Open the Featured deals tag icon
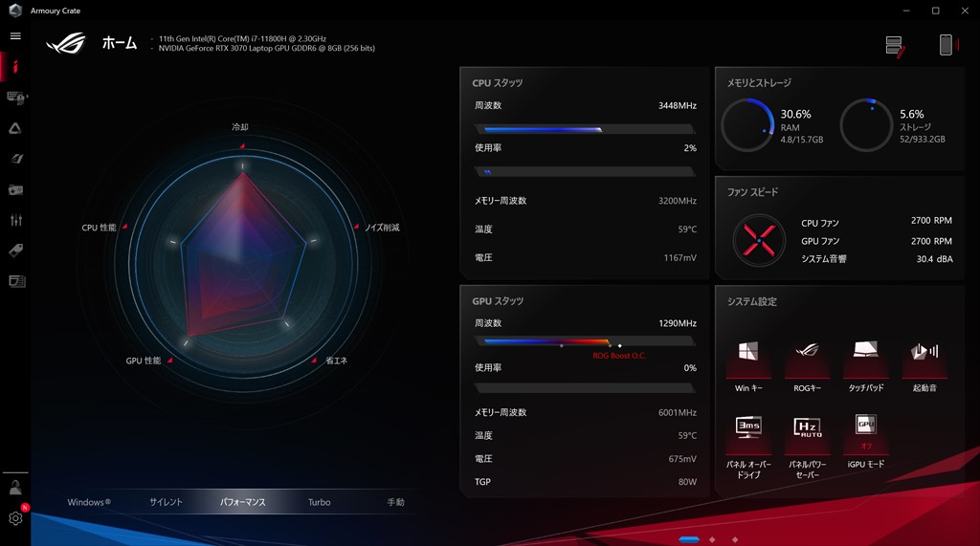The image size is (980, 546). tap(15, 251)
